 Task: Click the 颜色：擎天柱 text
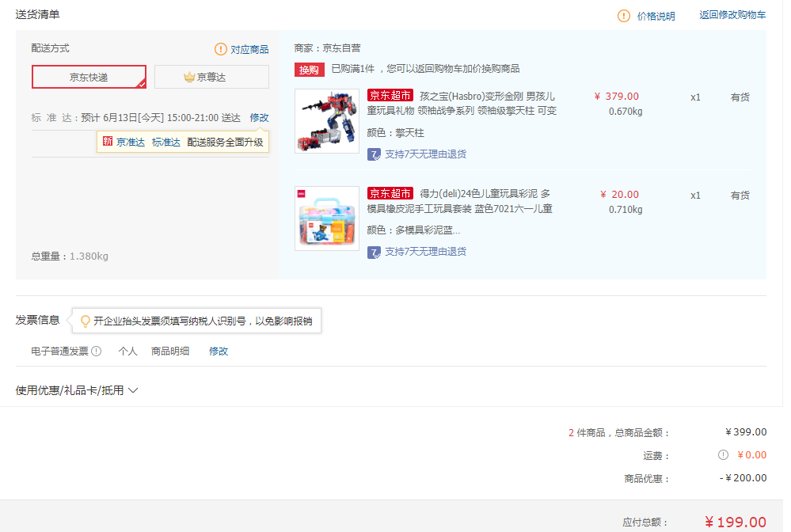click(396, 133)
